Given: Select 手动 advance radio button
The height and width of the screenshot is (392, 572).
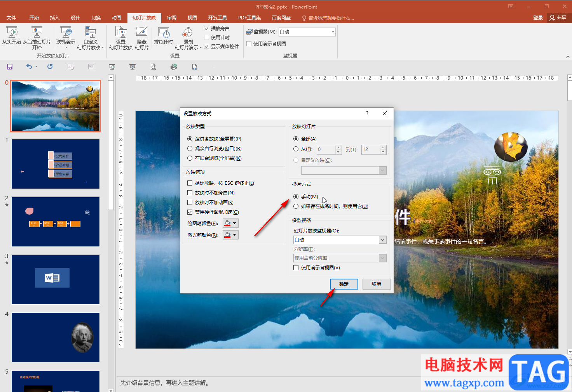Looking at the screenshot, I should (x=296, y=197).
